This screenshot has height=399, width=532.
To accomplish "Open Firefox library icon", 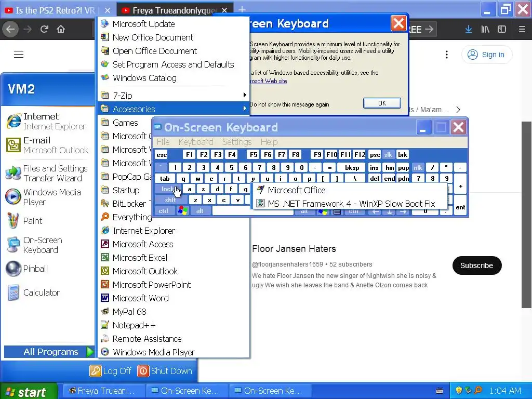I will click(x=485, y=29).
